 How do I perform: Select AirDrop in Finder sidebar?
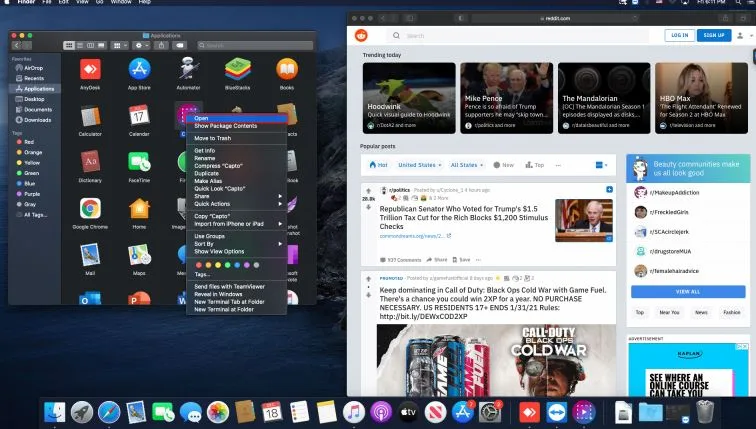(x=34, y=68)
